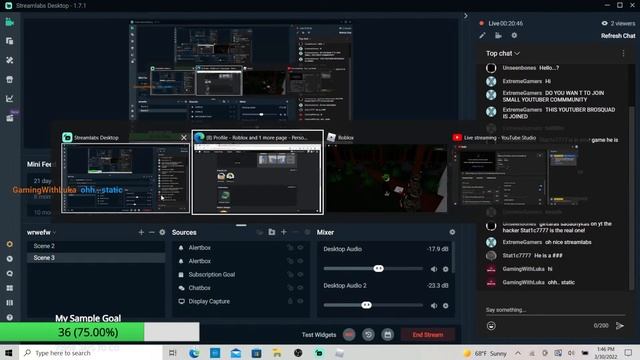
Task: Open the App Store icon in sidebar
Action: 9,79
